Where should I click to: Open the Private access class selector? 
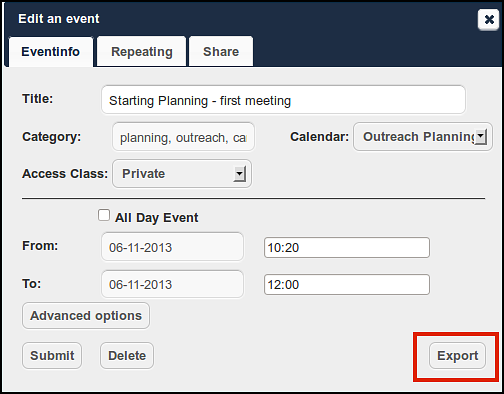click(182, 174)
